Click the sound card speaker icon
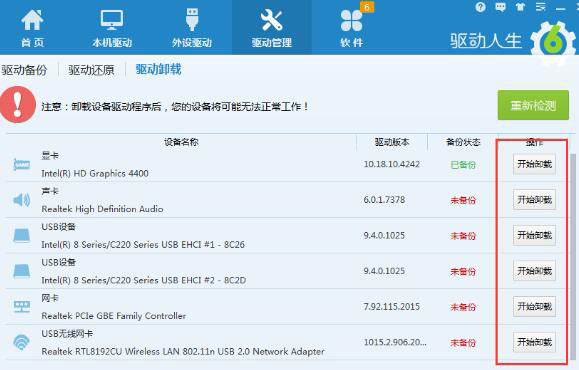 click(x=21, y=200)
